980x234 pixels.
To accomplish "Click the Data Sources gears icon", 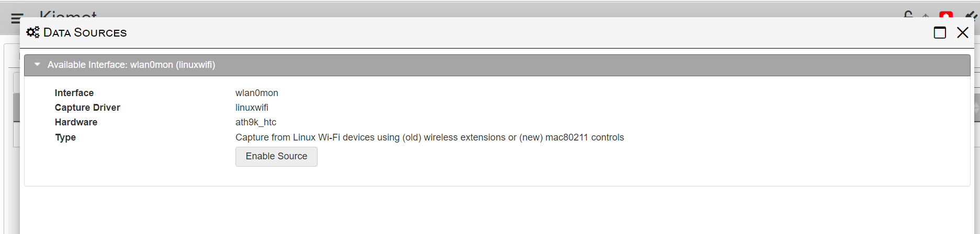I will [x=33, y=32].
